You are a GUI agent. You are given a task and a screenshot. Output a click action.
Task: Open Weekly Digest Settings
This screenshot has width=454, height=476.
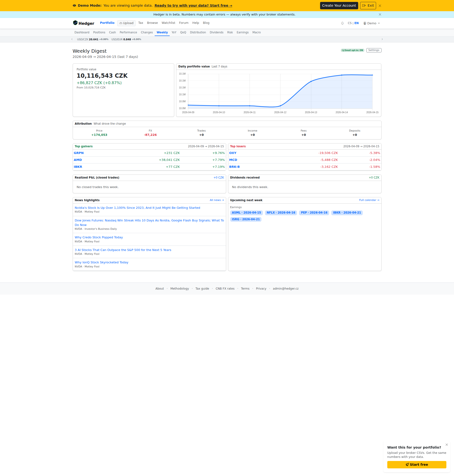(374, 50)
